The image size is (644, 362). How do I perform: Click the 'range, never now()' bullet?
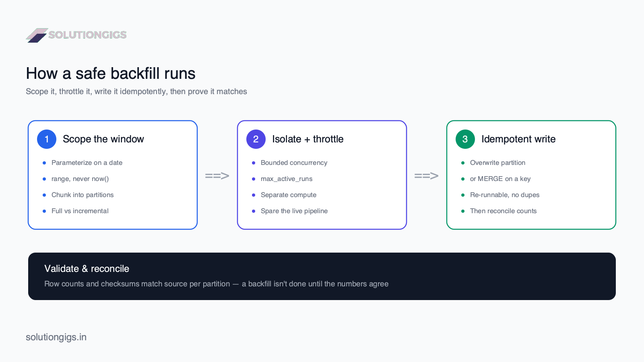(80, 179)
